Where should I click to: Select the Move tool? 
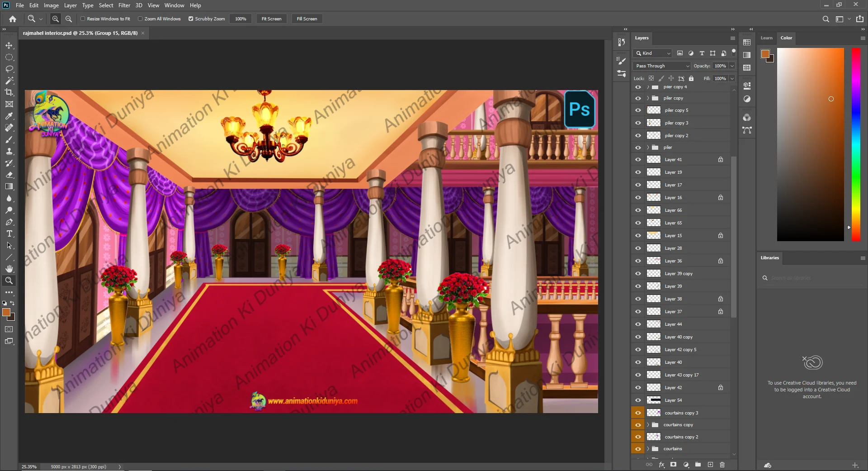click(x=9, y=46)
